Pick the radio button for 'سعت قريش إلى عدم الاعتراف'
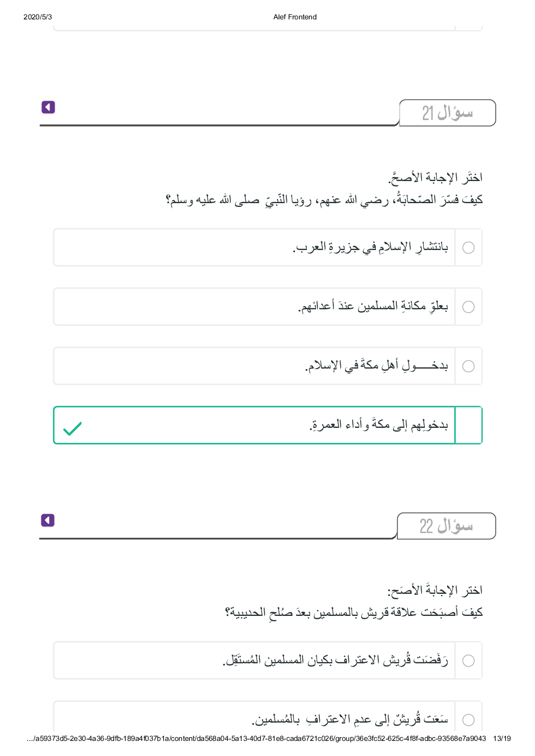Screen dimensions: 535x756 pos(469,720)
